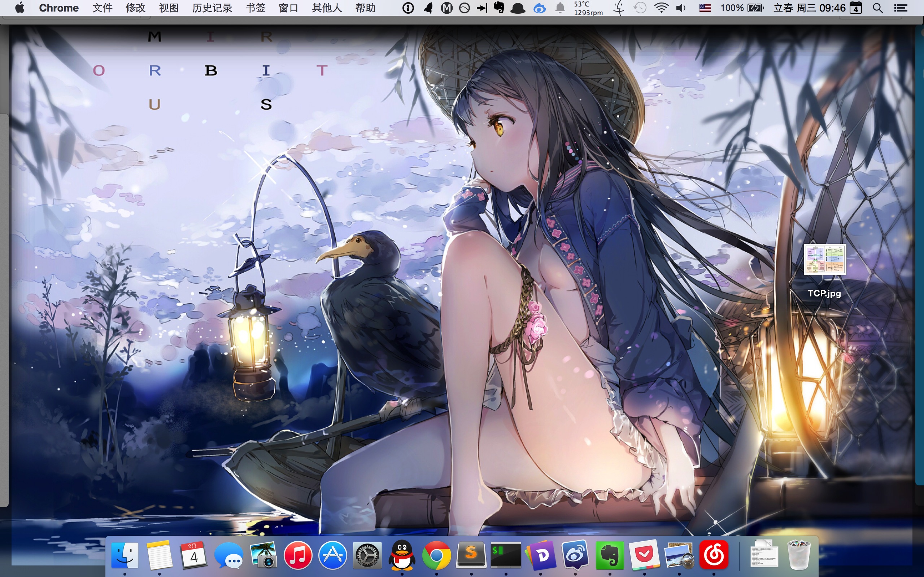Show the Notification Center list
924x577 pixels.
point(900,8)
